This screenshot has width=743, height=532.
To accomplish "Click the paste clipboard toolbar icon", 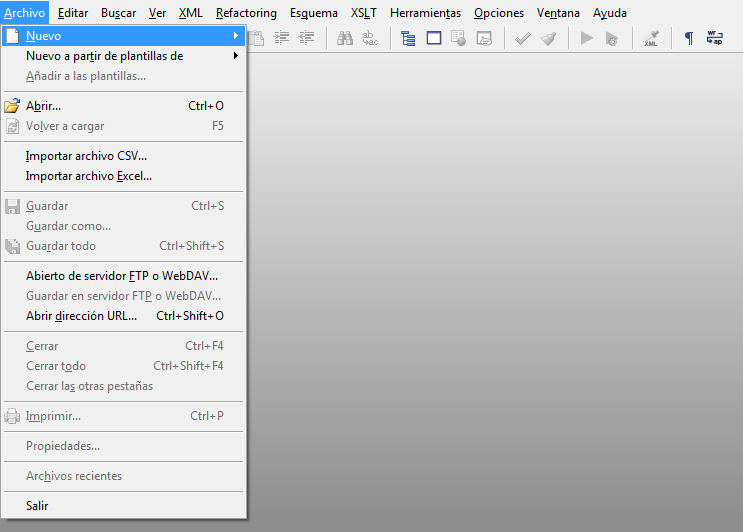I will tap(256, 38).
